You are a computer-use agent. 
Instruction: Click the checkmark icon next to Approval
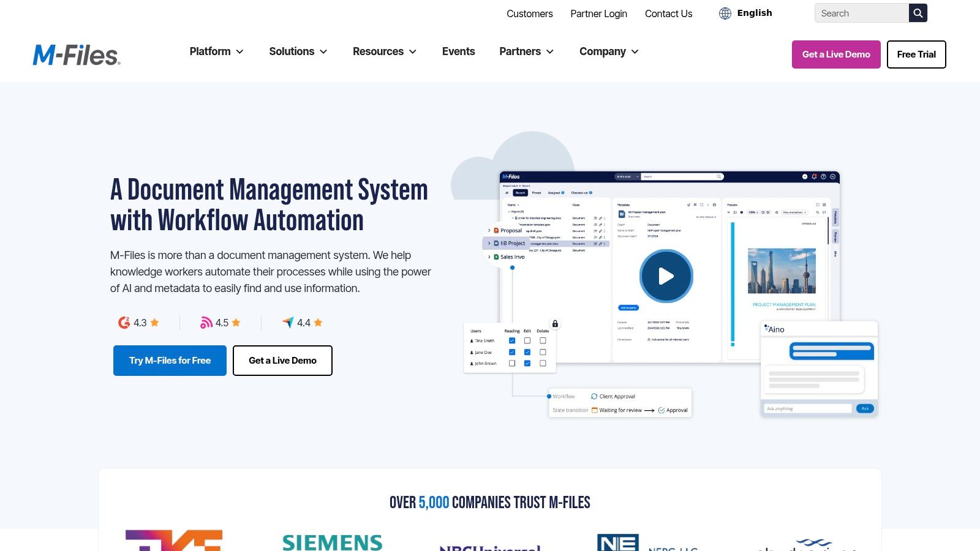click(x=661, y=410)
